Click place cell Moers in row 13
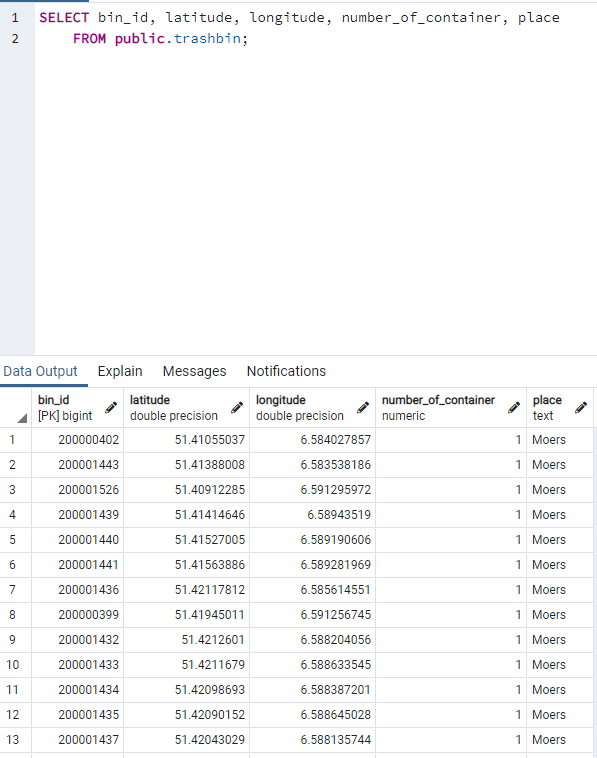 (x=560, y=740)
